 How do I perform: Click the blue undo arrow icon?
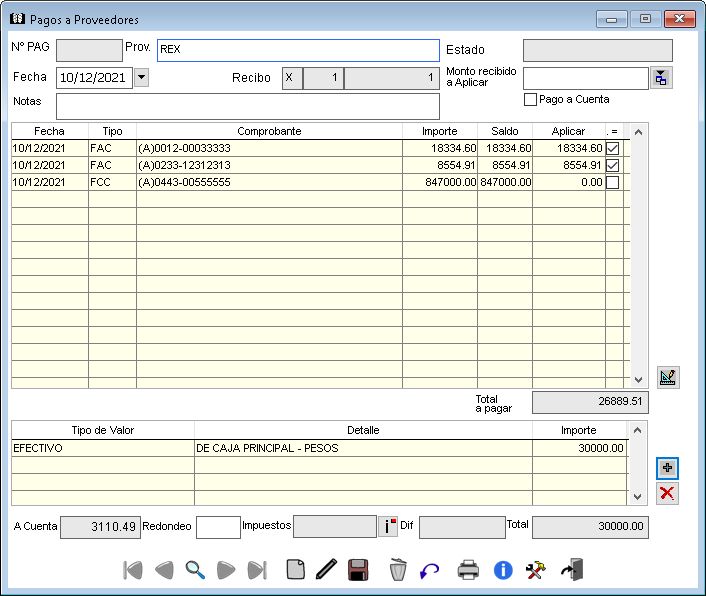pos(429,570)
